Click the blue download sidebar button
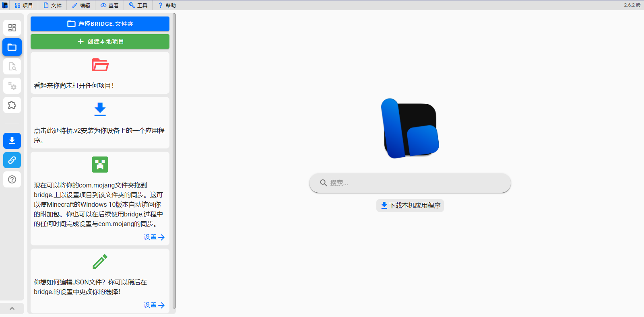 12,140
